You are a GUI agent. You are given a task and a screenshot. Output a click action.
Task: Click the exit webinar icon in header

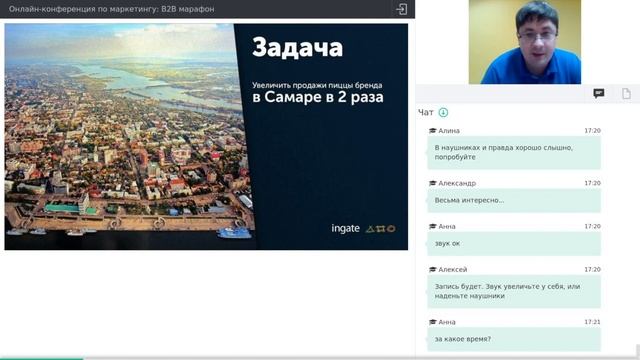click(x=402, y=9)
